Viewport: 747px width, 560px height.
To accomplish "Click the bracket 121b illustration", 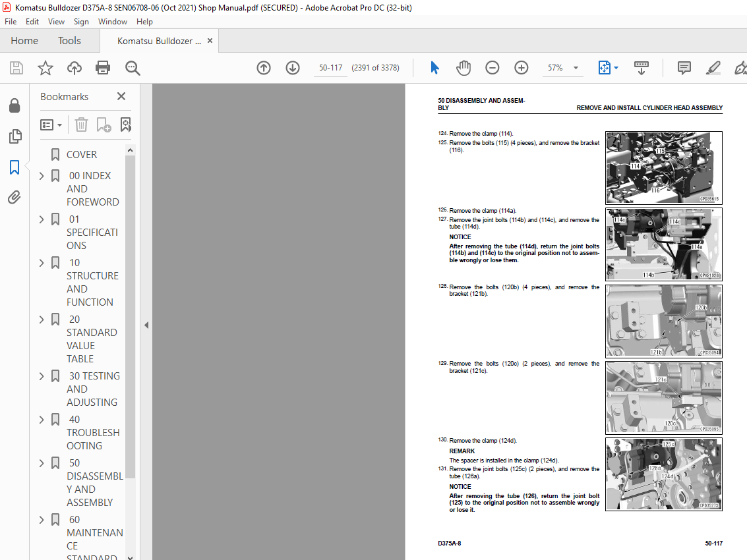I will point(664,321).
